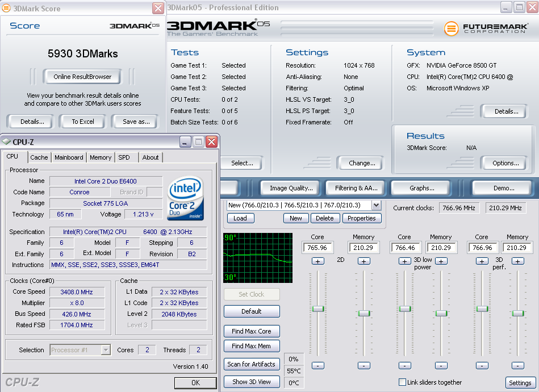This screenshot has width=539, height=392.
Task: Click the 2D Core clock slider handle
Action: pyautogui.click(x=318, y=309)
